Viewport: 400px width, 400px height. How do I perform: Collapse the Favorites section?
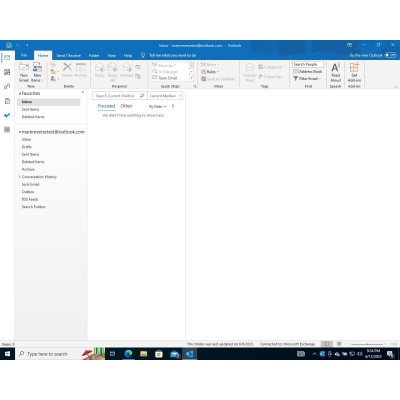point(20,94)
